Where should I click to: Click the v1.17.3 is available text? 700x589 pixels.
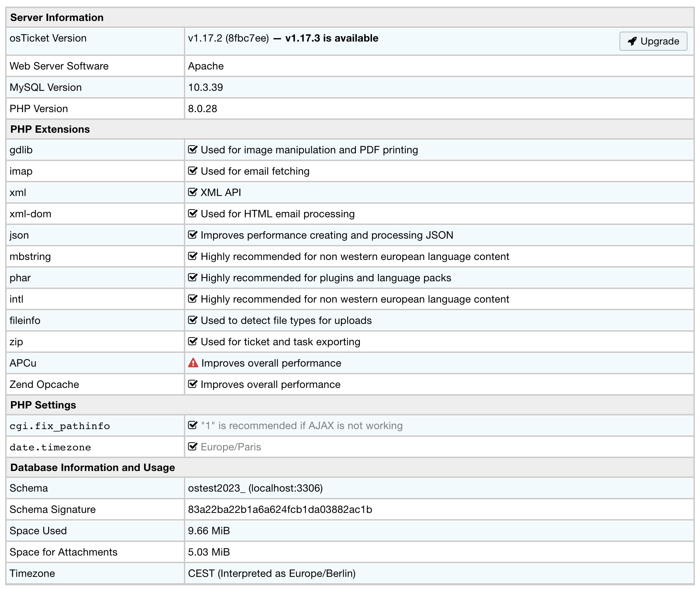coord(332,38)
